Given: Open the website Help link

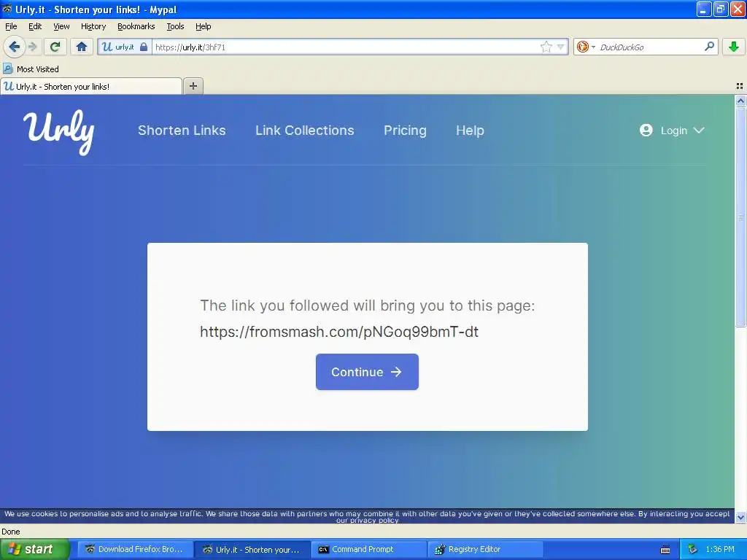Looking at the screenshot, I should coord(470,131).
